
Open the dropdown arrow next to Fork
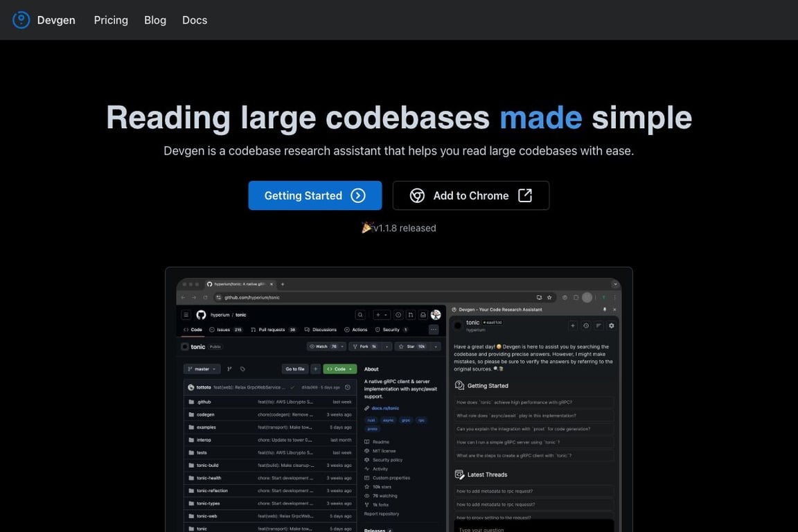point(387,346)
